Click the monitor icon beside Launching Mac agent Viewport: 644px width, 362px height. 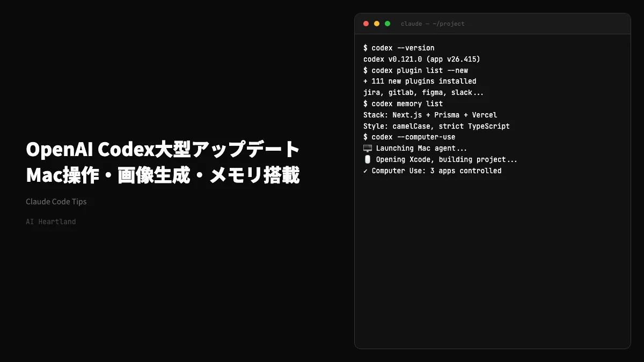[367, 147]
